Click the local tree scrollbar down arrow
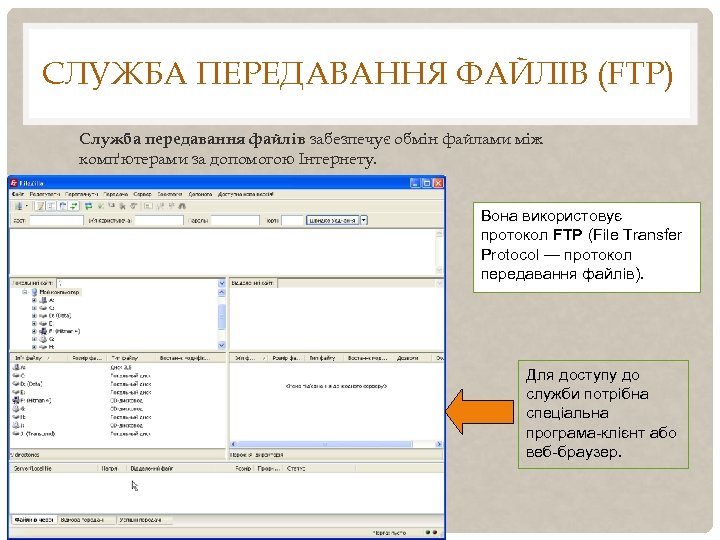Screen dimensions: 720x540 [222, 345]
